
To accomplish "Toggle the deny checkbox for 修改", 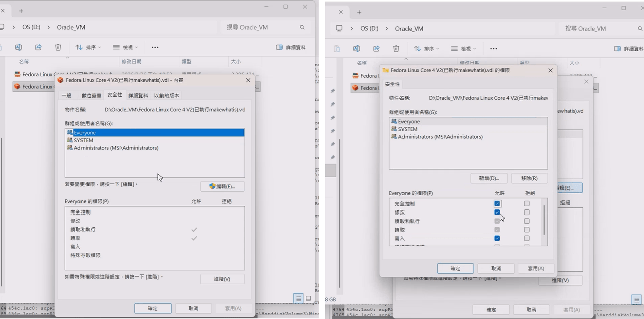I will (x=527, y=212).
